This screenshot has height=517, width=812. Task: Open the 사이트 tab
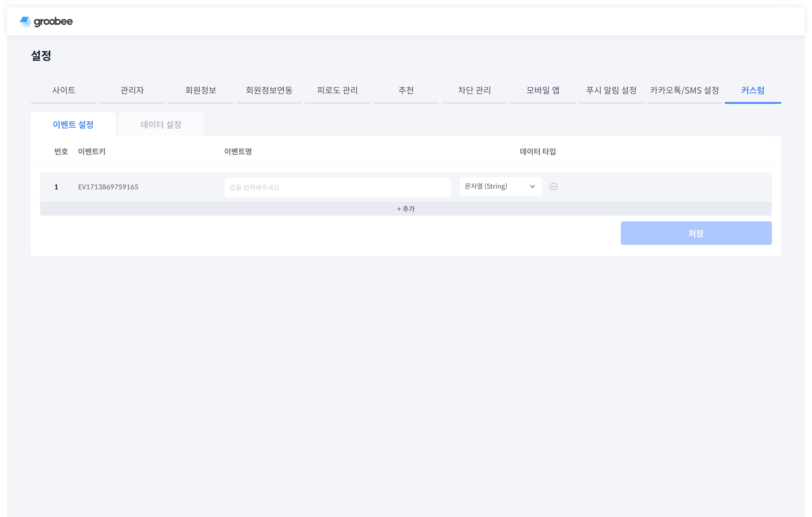[x=63, y=90]
